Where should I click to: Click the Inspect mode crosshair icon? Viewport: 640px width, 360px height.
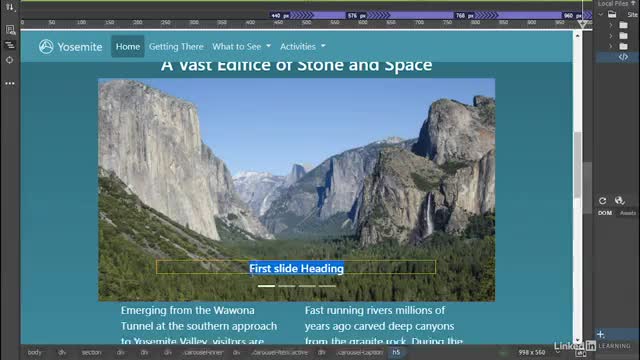click(x=10, y=60)
